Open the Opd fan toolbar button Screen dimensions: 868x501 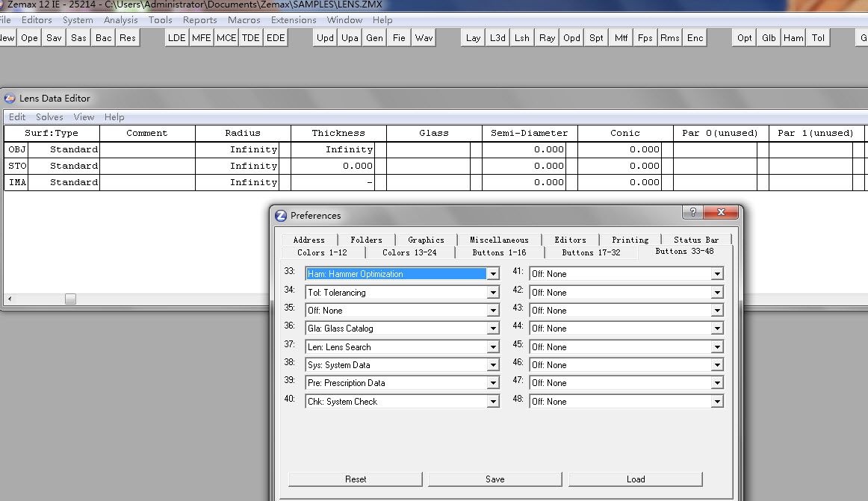[x=572, y=37]
